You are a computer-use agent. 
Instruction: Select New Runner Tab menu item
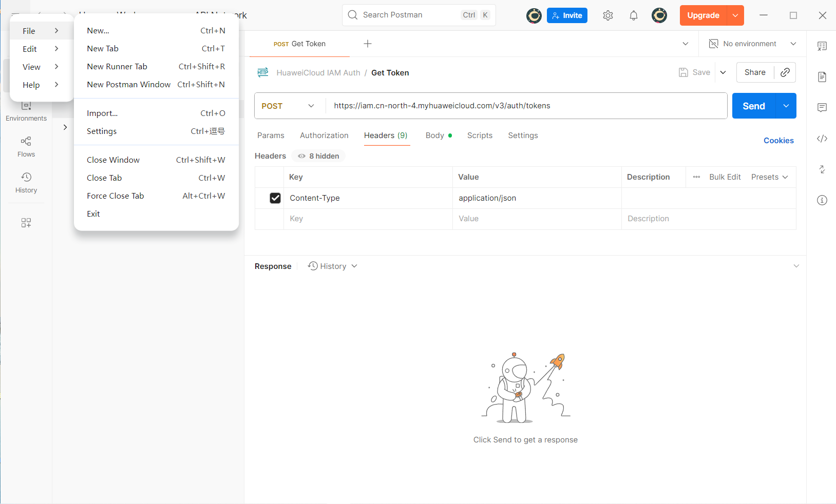click(x=156, y=67)
